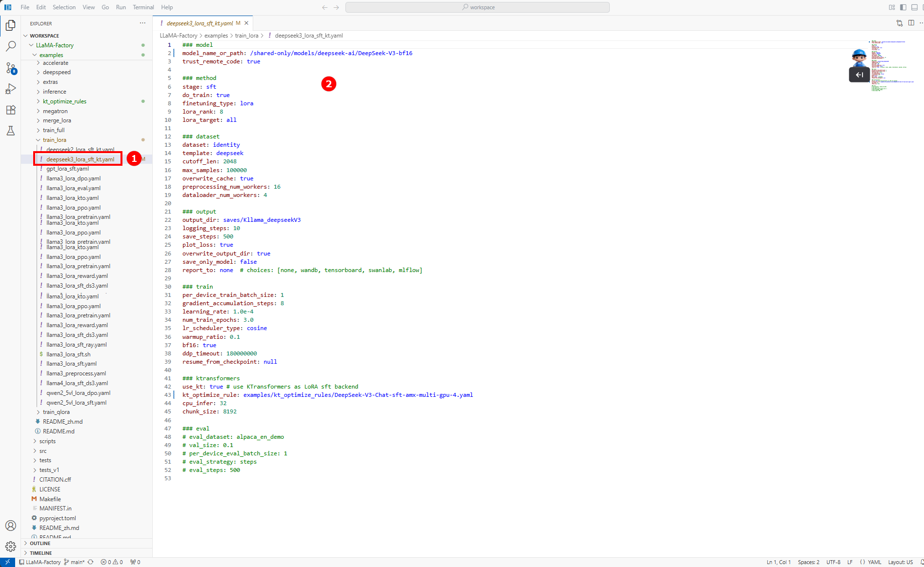The width and height of the screenshot is (924, 567).
Task: Open the Search view in activity bar
Action: [x=11, y=46]
